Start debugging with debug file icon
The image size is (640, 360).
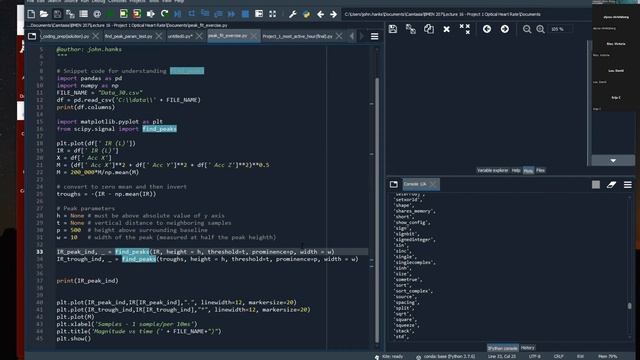[178, 14]
